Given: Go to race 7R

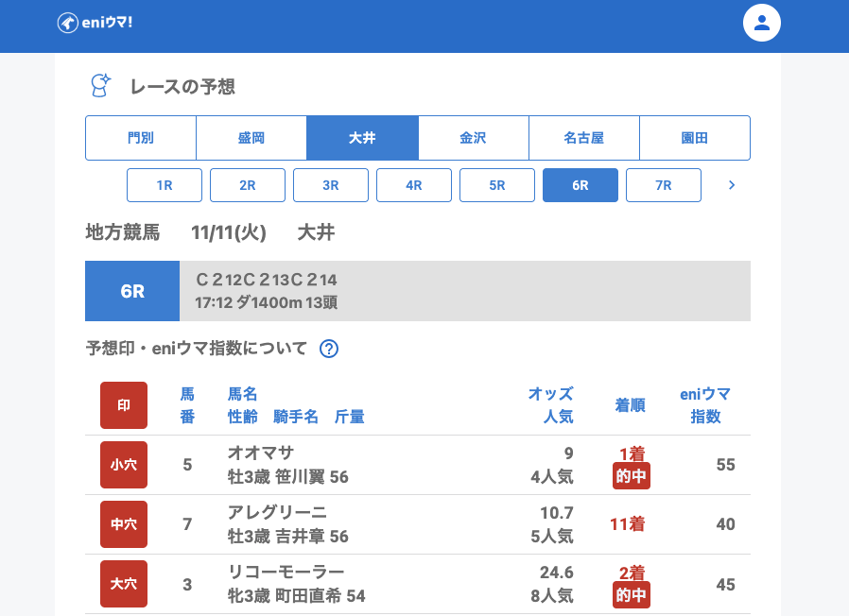Looking at the screenshot, I should 664,185.
